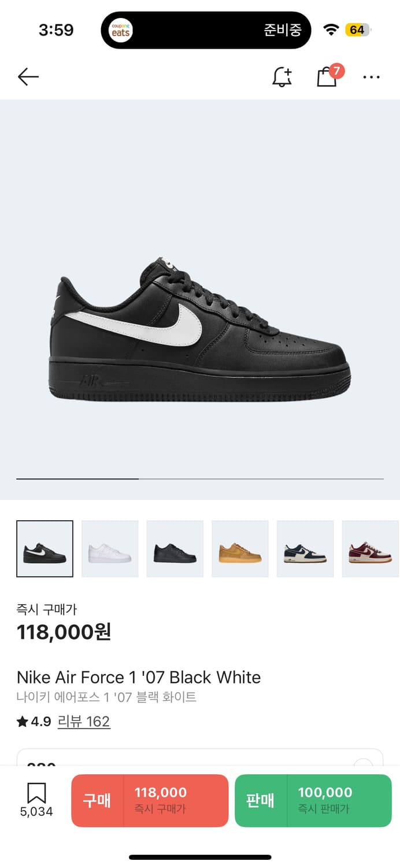Select the all-black Air Force thumbnail
The image size is (400, 868).
tap(175, 549)
